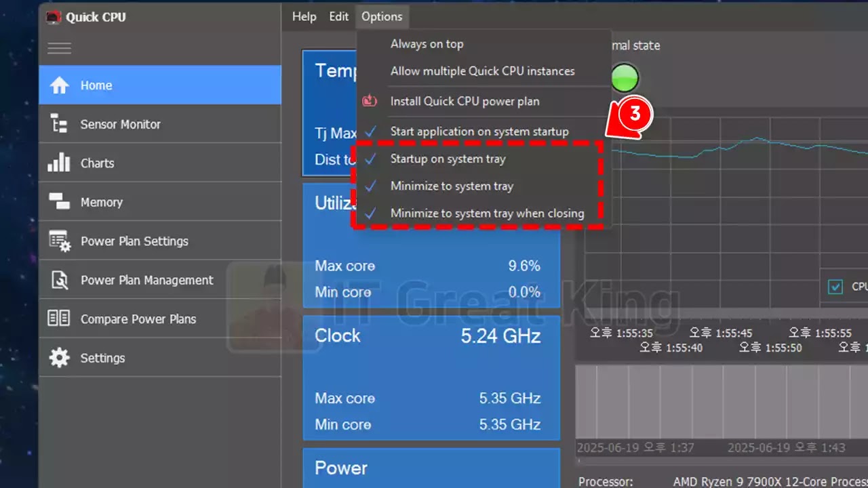This screenshot has height=488, width=868.
Task: Enable Always on top option
Action: [484, 44]
